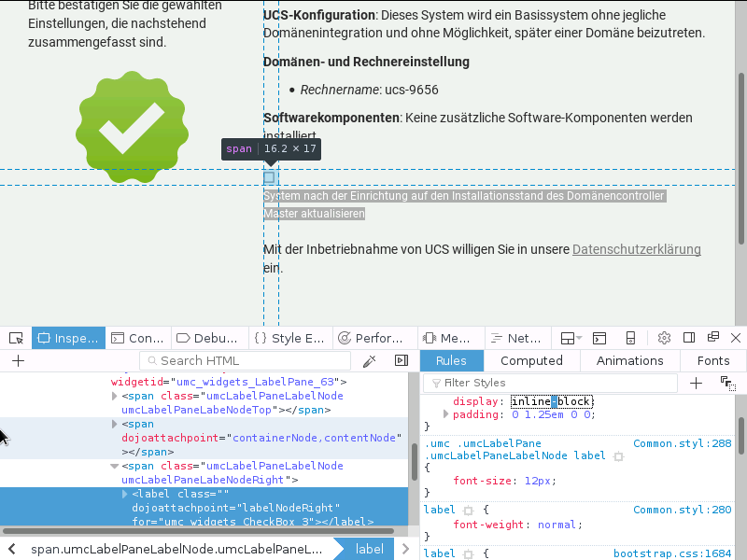Click the add new node plus icon

[18, 360]
